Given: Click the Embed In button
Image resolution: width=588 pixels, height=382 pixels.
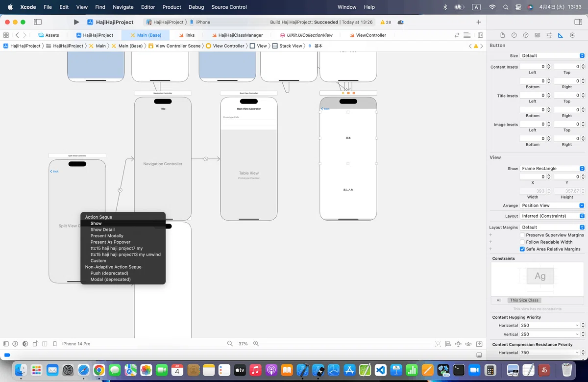Looking at the screenshot, I should [x=479, y=344].
